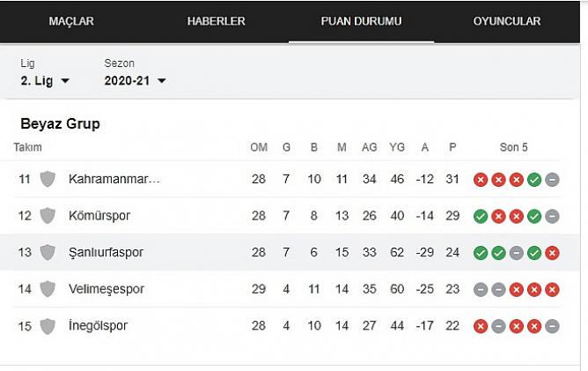The image size is (588, 371).
Task: Click Kahramanmaraş's green win result icon
Action: (x=534, y=180)
